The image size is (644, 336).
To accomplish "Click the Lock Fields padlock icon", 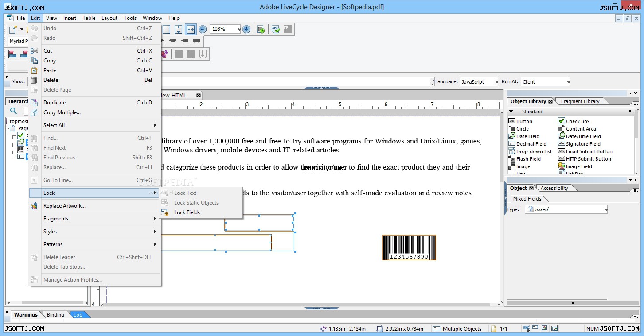I will 165,212.
